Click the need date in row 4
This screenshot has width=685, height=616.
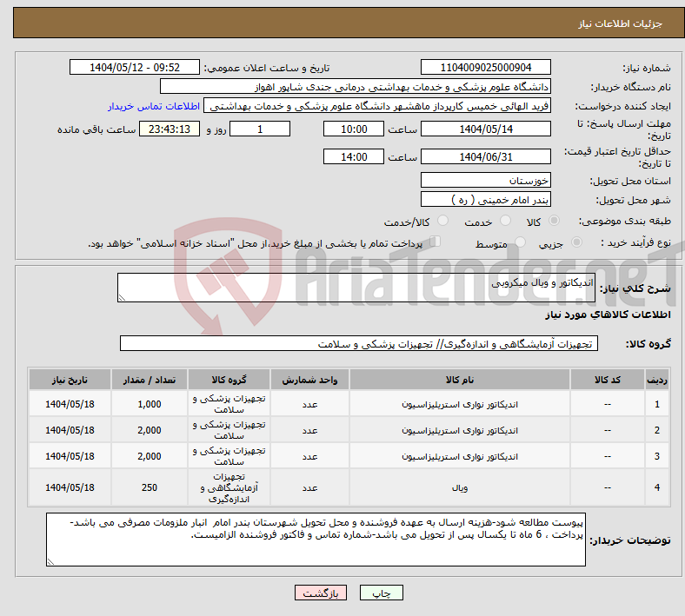pyautogui.click(x=70, y=487)
